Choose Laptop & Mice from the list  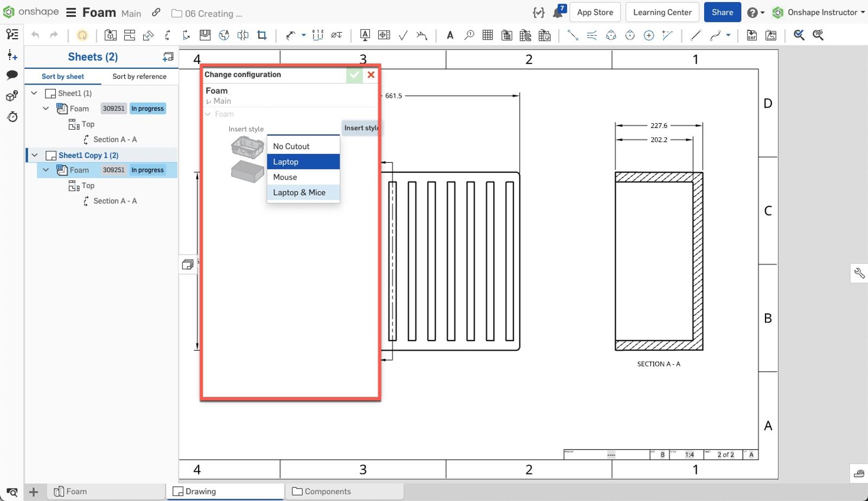(299, 193)
